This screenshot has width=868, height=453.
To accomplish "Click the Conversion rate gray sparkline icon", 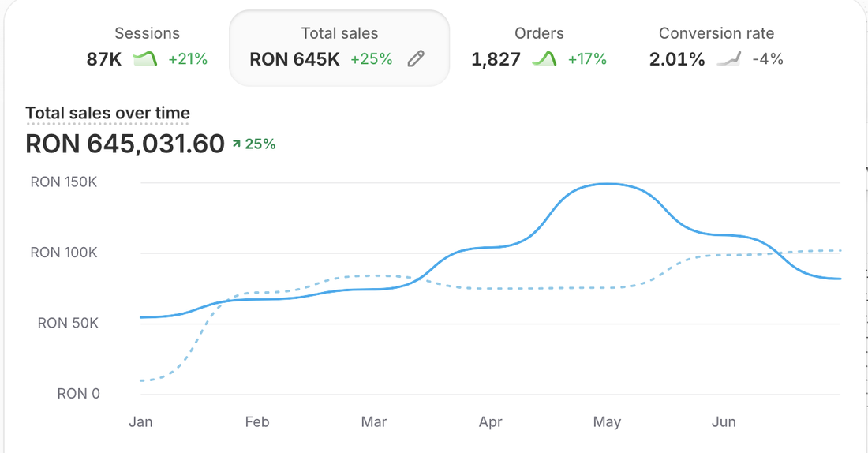I will click(x=728, y=58).
